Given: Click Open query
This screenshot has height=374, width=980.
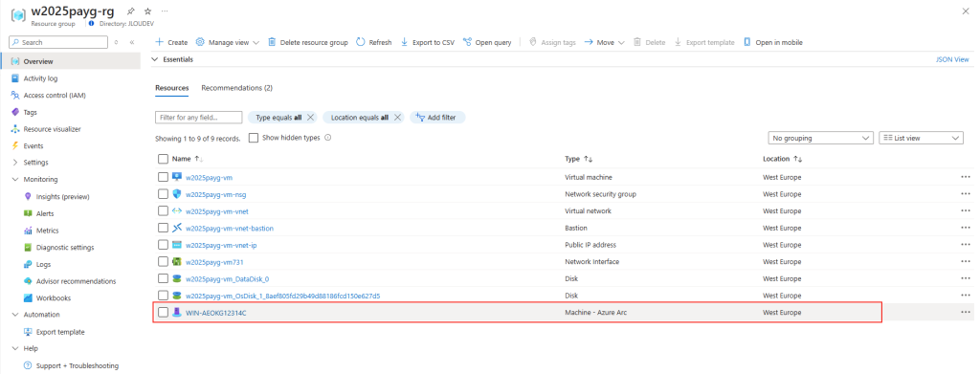Looking at the screenshot, I should click(487, 42).
